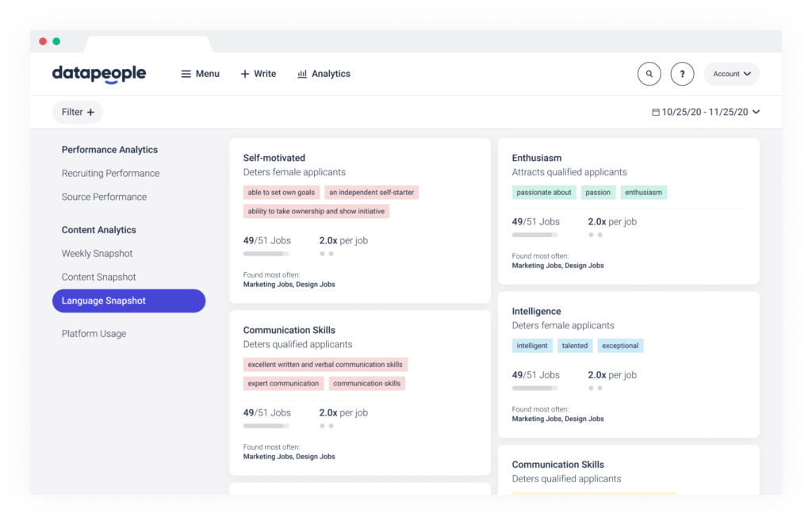The height and width of the screenshot is (525, 812).
Task: Click the plus icon in Filter button
Action: click(x=90, y=113)
